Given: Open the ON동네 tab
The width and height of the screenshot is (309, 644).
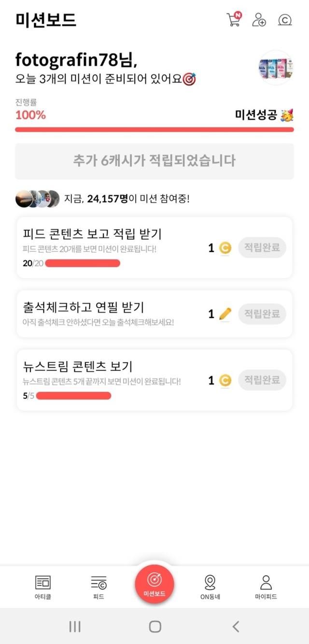Looking at the screenshot, I should pos(210,587).
